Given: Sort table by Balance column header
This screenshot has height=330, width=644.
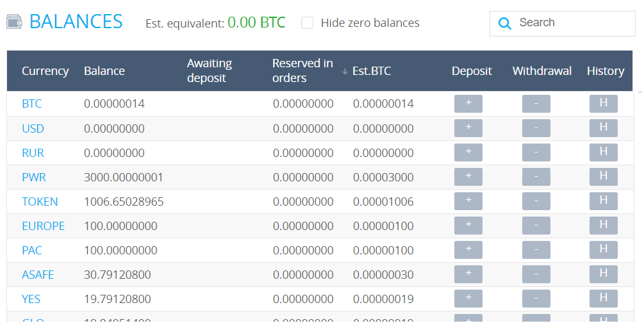Looking at the screenshot, I should click(104, 71).
